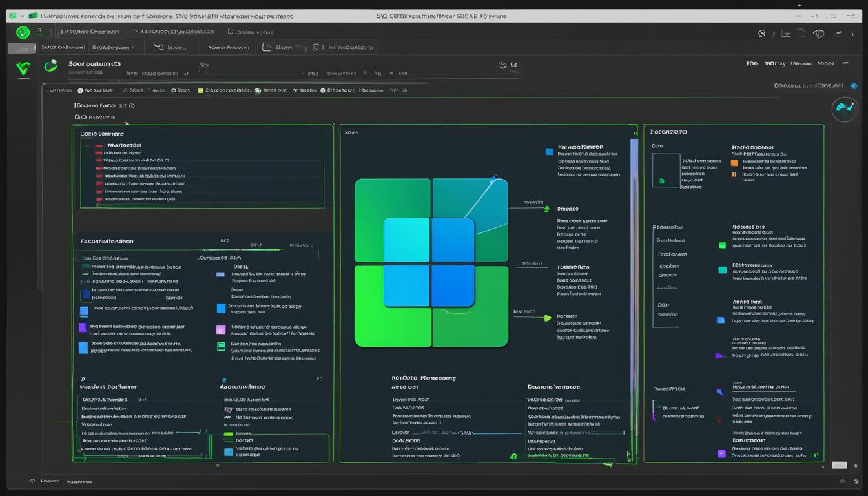
Task: Click the green circular logo icon in top-left toolbar
Action: (23, 32)
